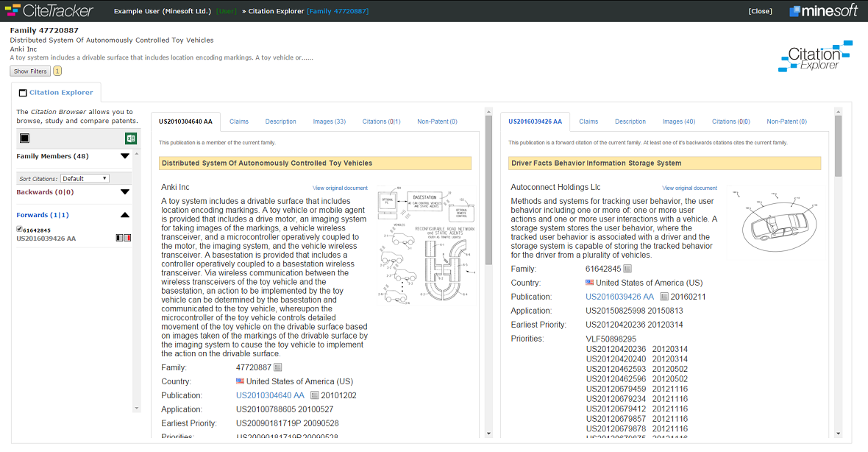Click the Family Members (48) heading text
Screen dimensions: 868x452
(x=52, y=156)
